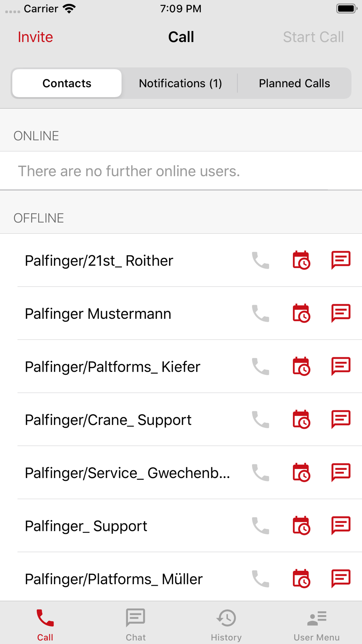Select contact name Palfinger/21st_ Roither
Viewport: 362px width, 644px height.
point(99,261)
